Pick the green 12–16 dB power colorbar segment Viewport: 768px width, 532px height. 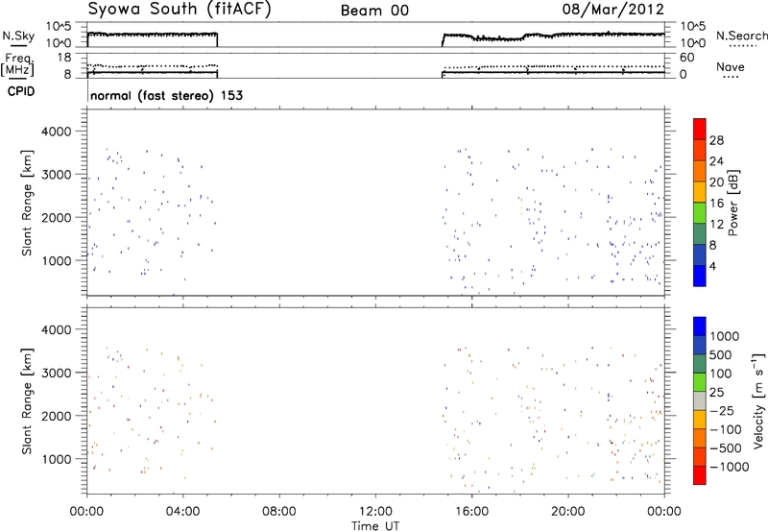(700, 212)
